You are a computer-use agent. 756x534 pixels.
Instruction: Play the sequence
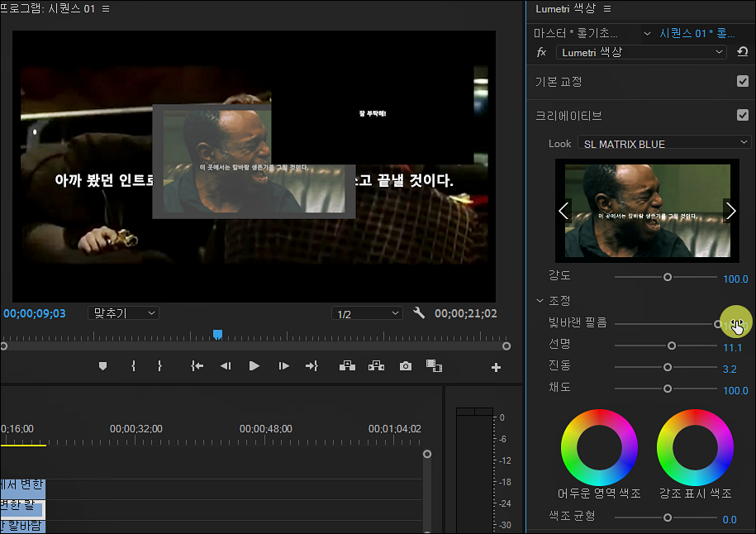(x=254, y=366)
